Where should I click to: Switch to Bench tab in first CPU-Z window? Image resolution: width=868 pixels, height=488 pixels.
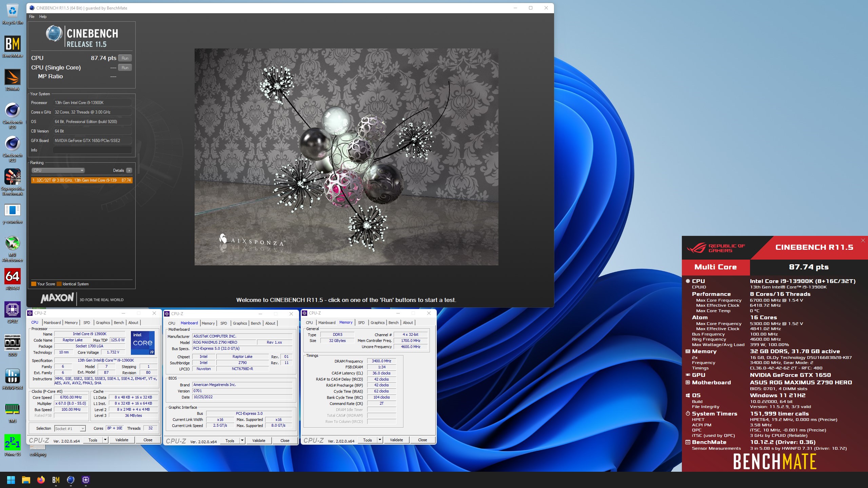pos(119,323)
